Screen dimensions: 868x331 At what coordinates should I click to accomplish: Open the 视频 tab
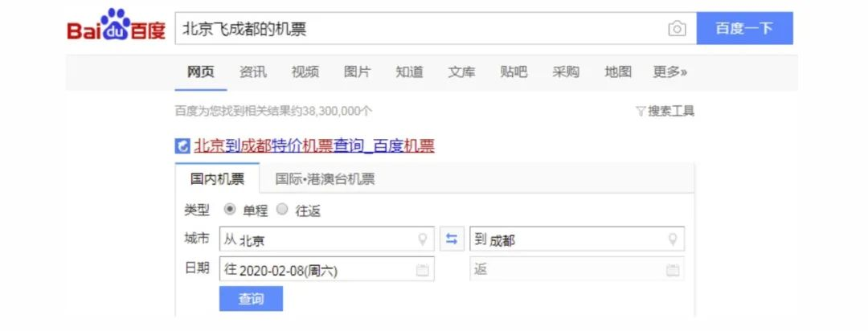(305, 72)
